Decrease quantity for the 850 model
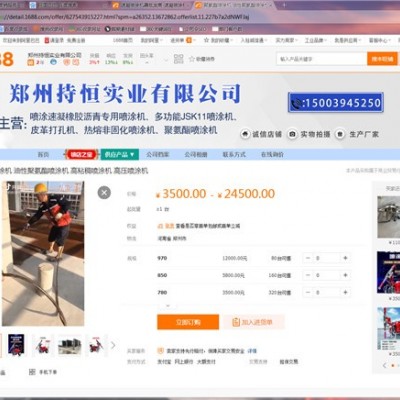The image size is (400, 400). click(x=308, y=275)
